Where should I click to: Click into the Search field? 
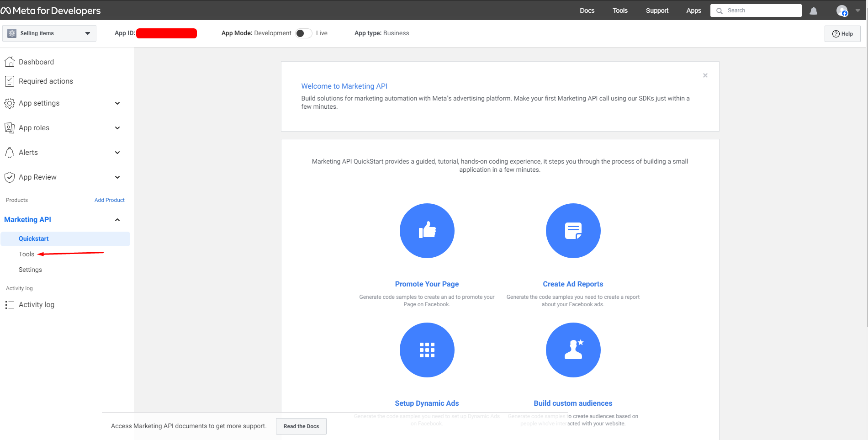tap(756, 11)
